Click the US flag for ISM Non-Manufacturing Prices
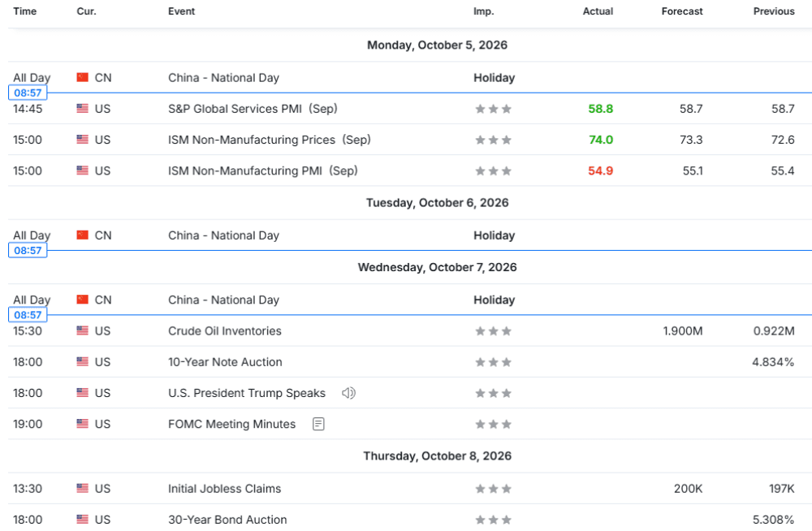This screenshot has height=531, width=812. coord(82,140)
